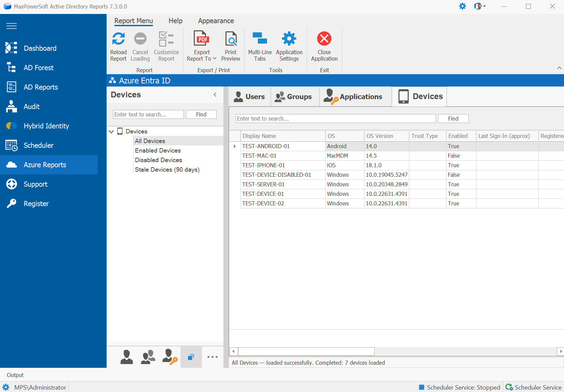This screenshot has height=392, width=564.
Task: Sort by Trust Type column header
Action: [428, 136]
